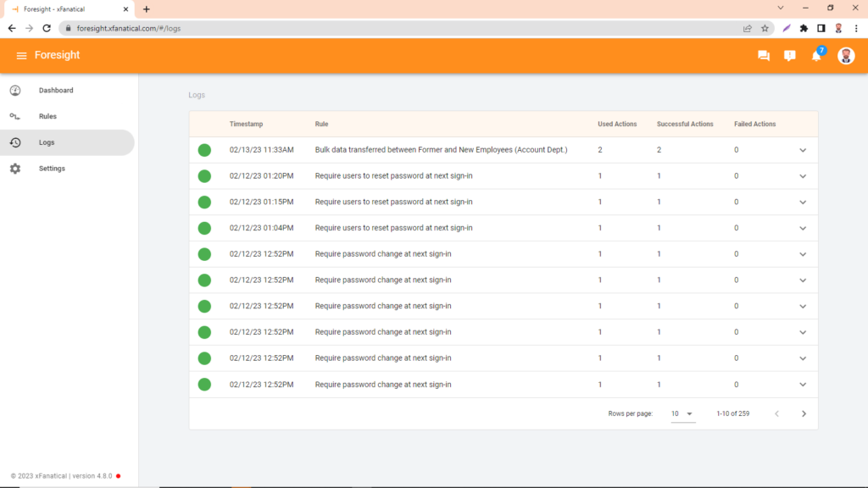Click the xFanatical version status dot
Image resolution: width=868 pixels, height=488 pixels.
pos(117,476)
